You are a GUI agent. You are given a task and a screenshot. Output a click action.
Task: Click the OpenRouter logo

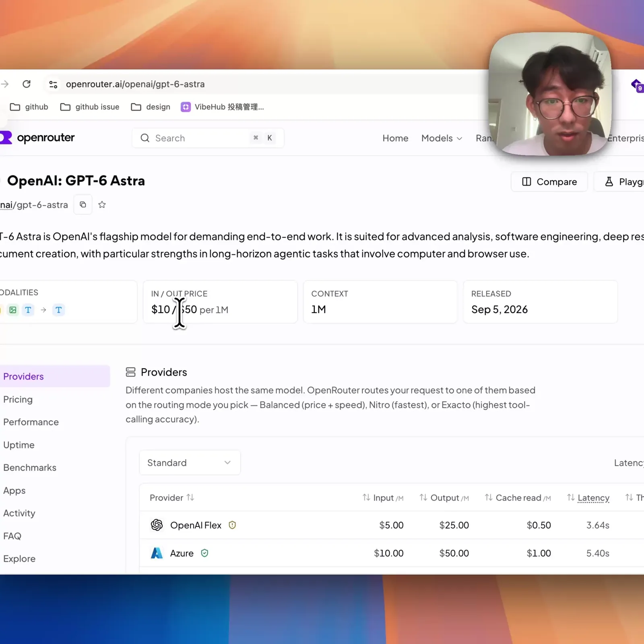click(37, 138)
